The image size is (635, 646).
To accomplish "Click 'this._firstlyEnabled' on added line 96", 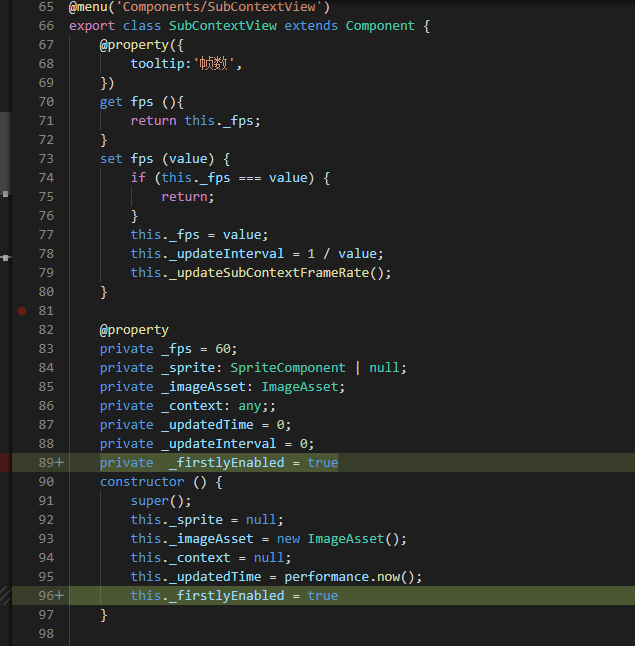I will tap(207, 596).
